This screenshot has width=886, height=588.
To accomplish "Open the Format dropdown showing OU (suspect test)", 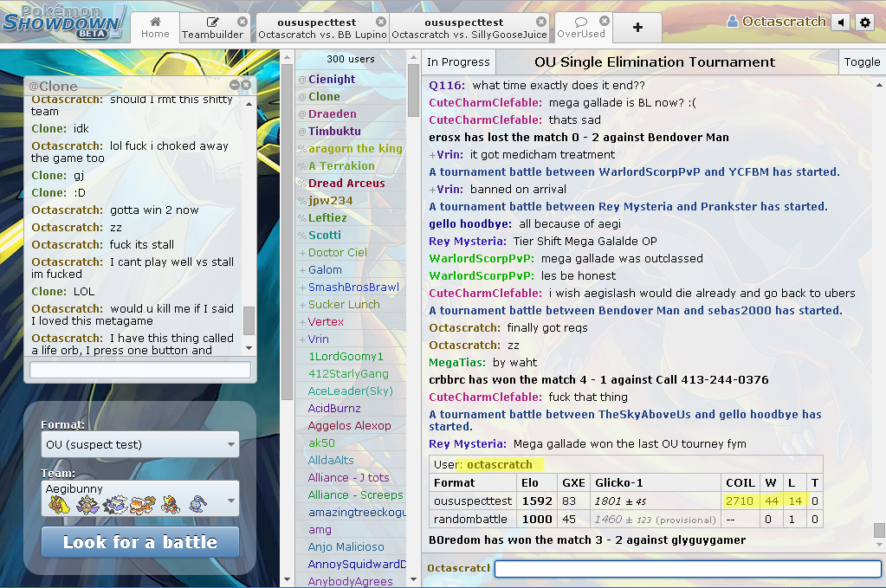I will click(139, 445).
